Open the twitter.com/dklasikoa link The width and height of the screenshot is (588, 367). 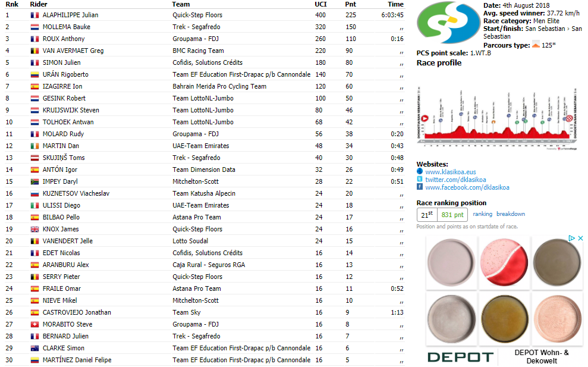(x=455, y=180)
